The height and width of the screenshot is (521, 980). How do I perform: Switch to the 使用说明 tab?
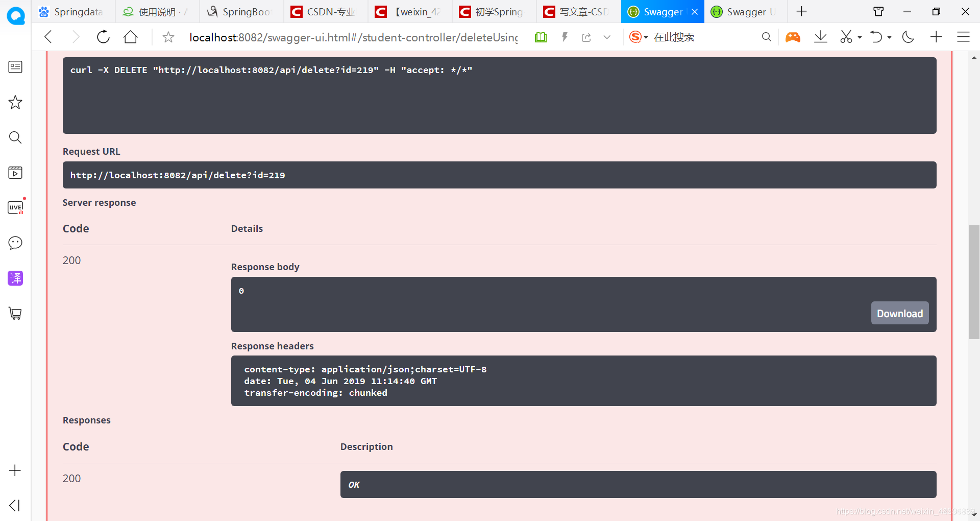pos(157,11)
